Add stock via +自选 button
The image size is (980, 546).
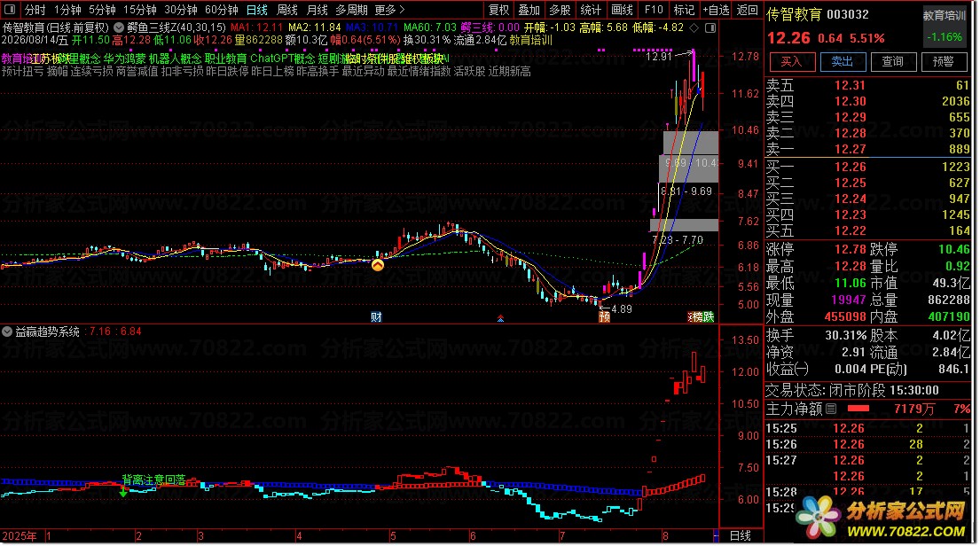(x=716, y=10)
